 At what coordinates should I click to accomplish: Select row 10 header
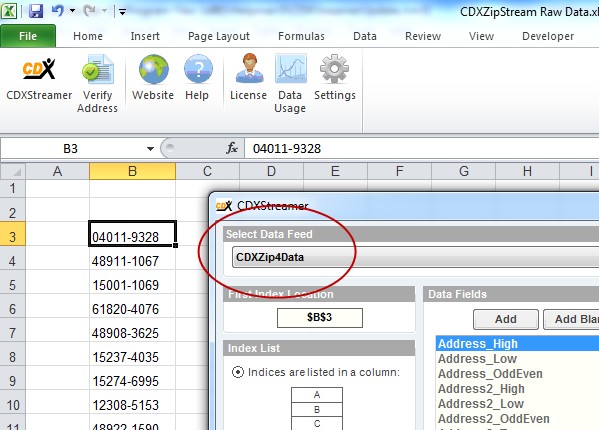coord(13,402)
